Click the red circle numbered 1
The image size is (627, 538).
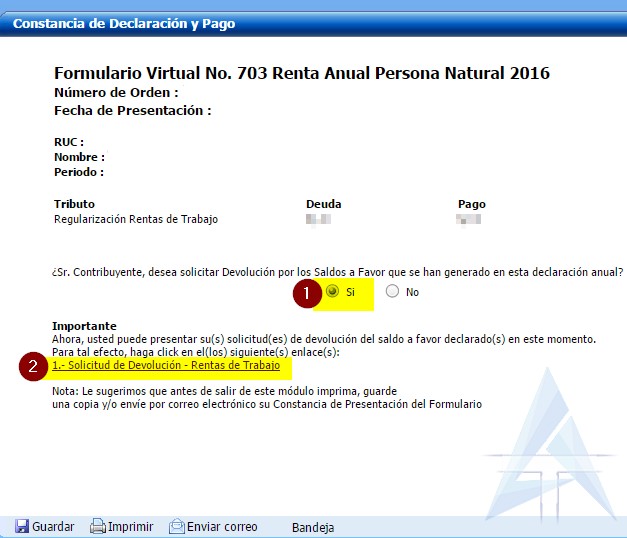(x=305, y=293)
